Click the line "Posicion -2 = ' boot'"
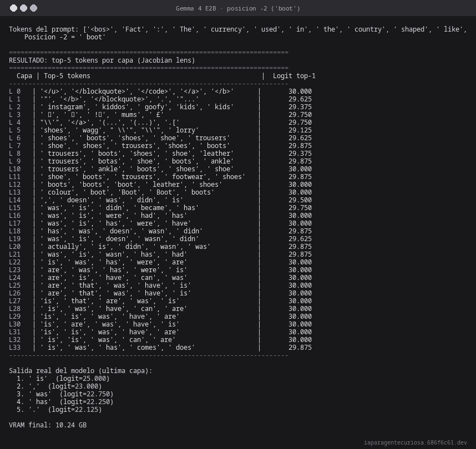Image resolution: width=476 pixels, height=449 pixels. [x=65, y=37]
